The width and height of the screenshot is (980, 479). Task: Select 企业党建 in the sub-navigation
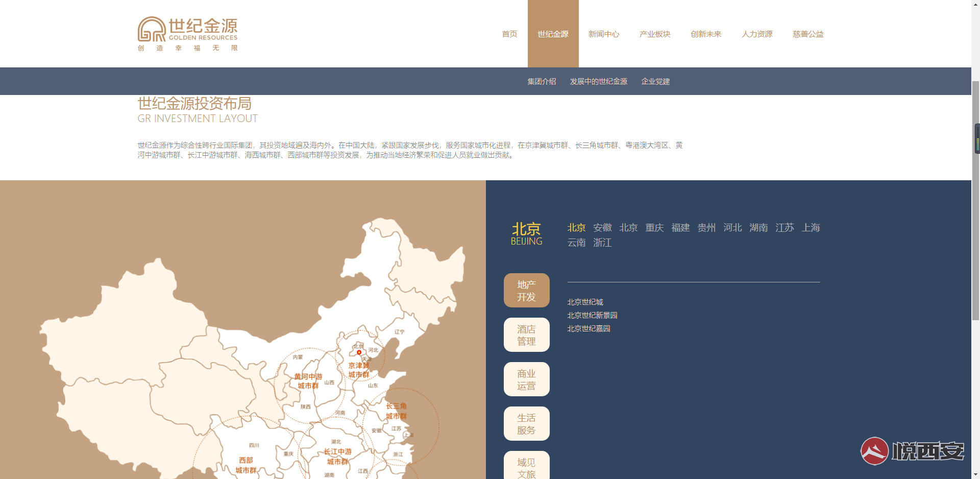[655, 81]
